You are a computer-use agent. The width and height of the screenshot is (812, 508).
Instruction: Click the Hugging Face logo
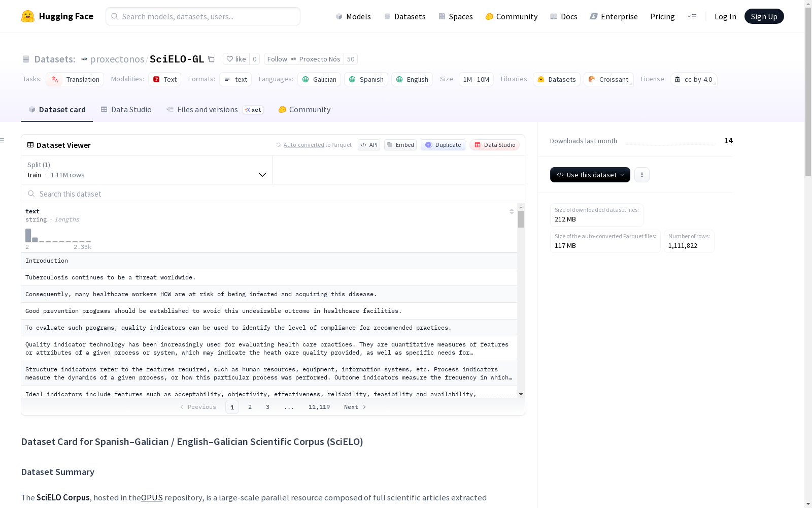click(x=57, y=16)
